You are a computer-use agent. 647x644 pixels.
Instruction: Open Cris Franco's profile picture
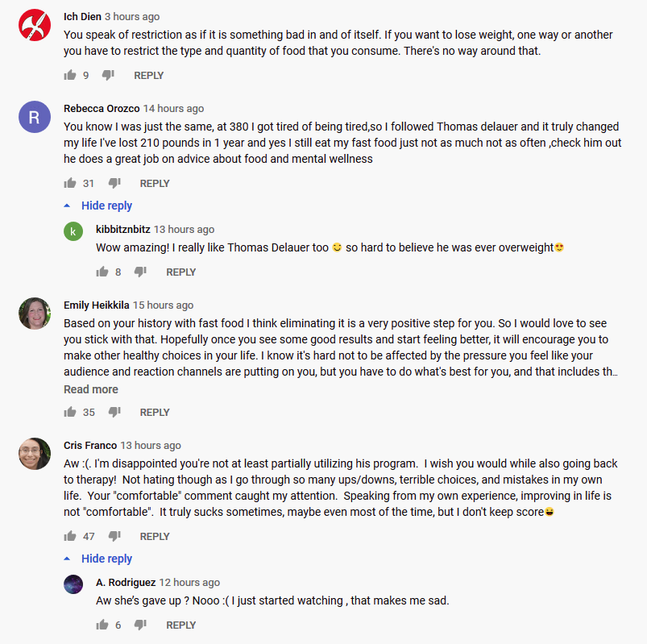(x=35, y=454)
